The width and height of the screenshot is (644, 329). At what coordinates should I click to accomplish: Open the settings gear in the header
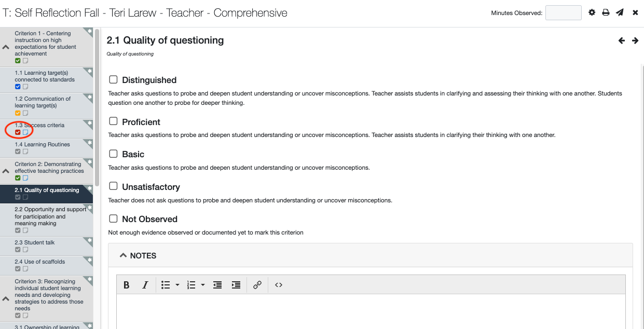[x=592, y=12]
